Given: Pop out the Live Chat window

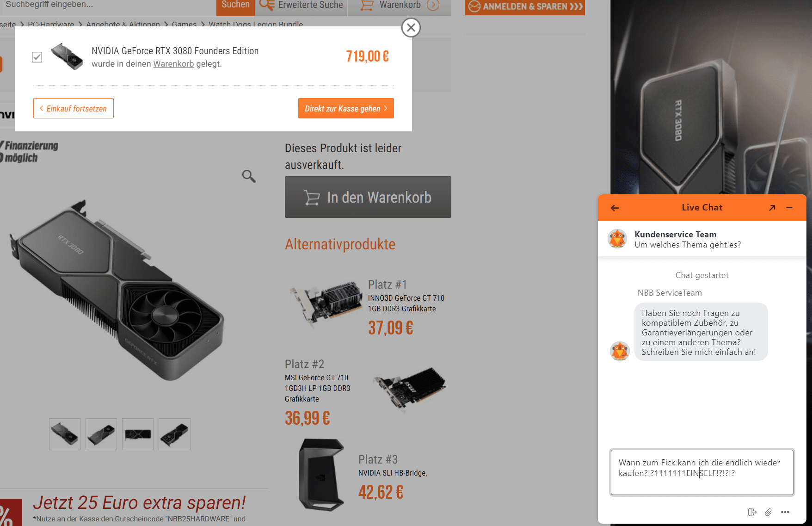Looking at the screenshot, I should [772, 208].
